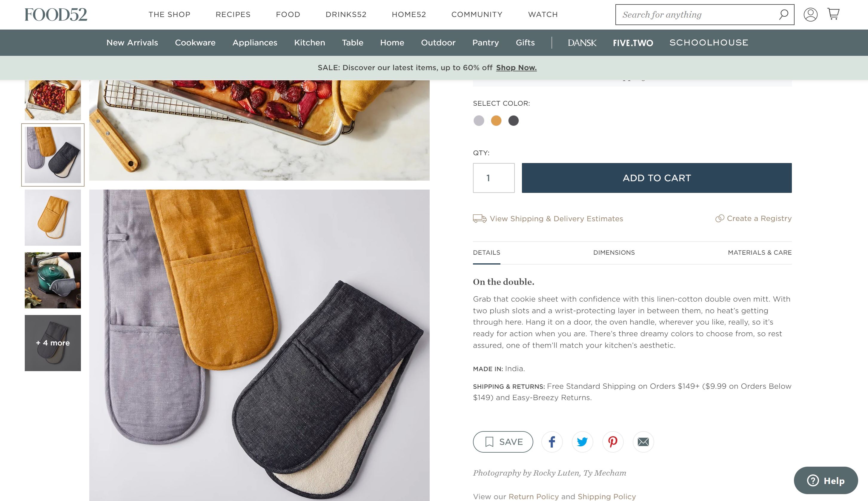Select the mustard yellow color swatch

[x=496, y=121]
